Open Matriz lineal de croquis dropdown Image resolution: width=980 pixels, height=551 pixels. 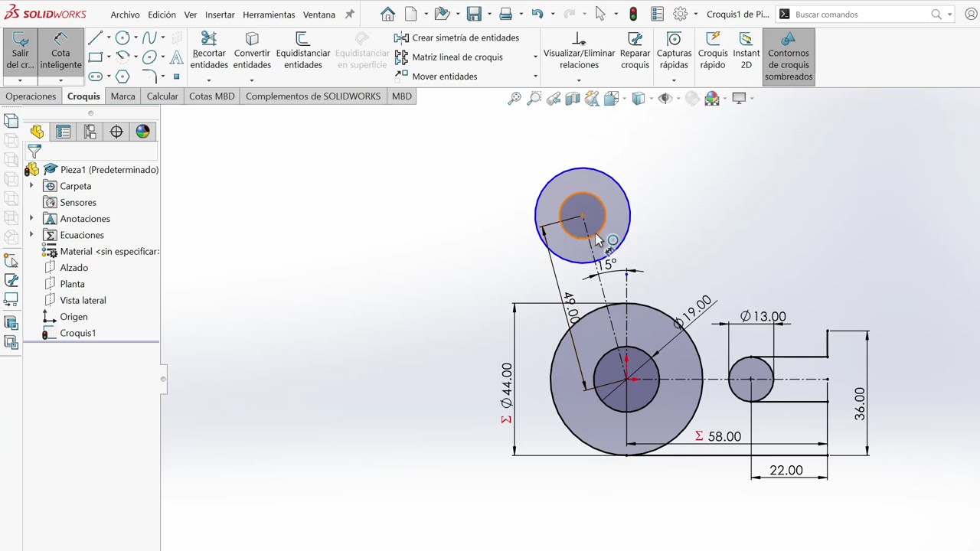[535, 57]
